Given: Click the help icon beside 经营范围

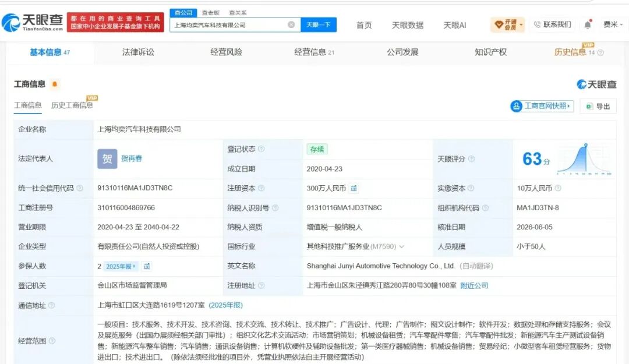Looking at the screenshot, I should point(52,341).
